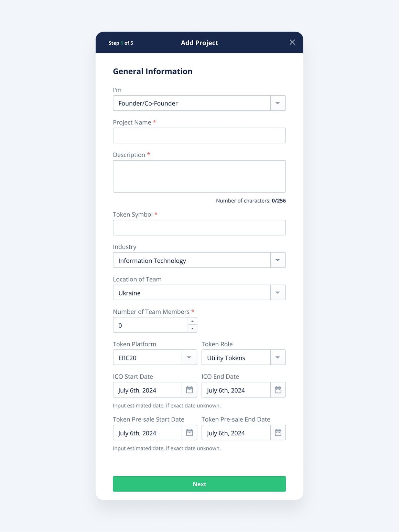Open ICO Start Date calendar picker
The height and width of the screenshot is (532, 399).
[189, 390]
